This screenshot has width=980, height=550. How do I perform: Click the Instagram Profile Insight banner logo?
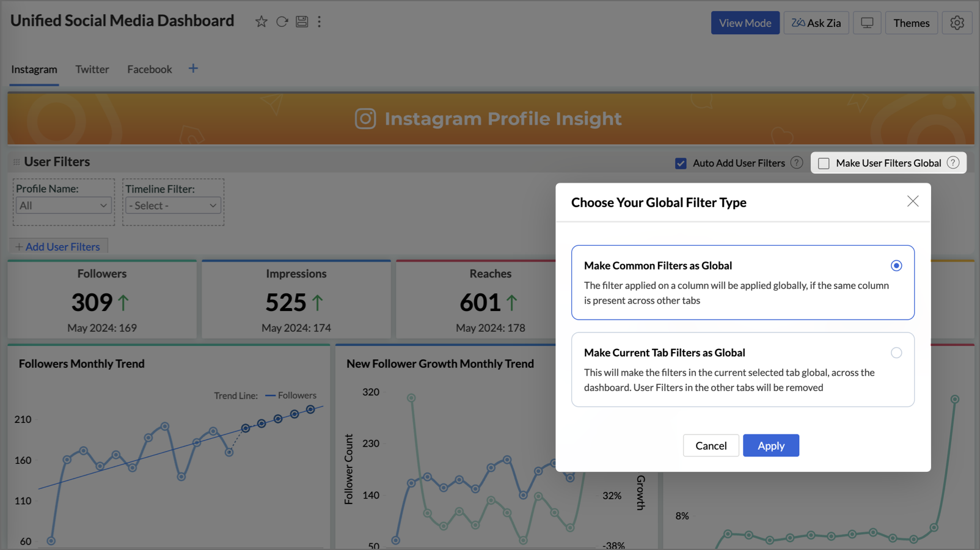click(x=365, y=119)
